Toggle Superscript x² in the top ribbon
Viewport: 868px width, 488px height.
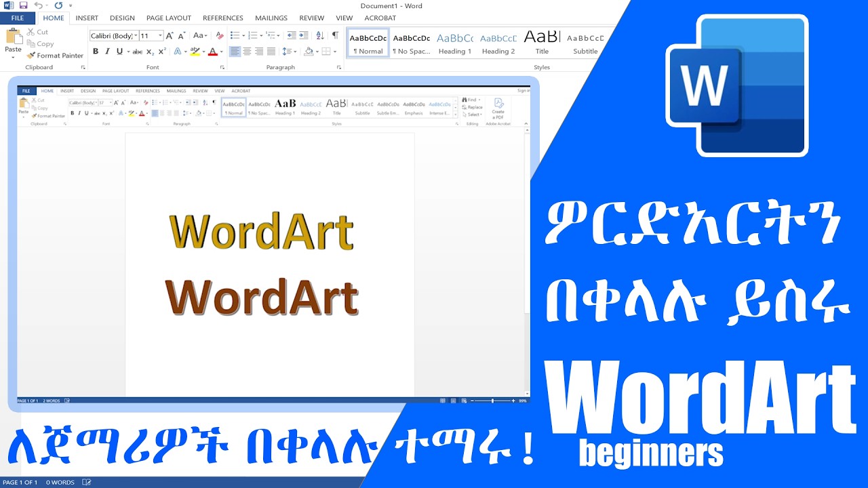click(162, 52)
